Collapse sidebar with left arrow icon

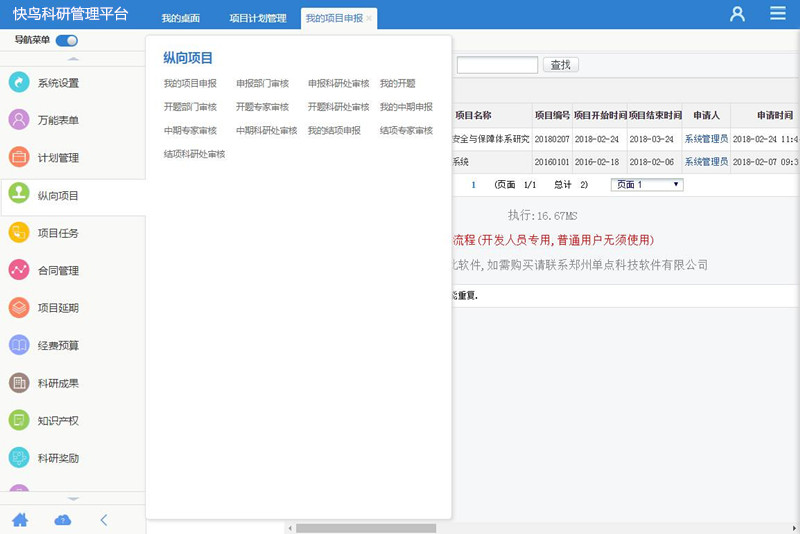[104, 520]
